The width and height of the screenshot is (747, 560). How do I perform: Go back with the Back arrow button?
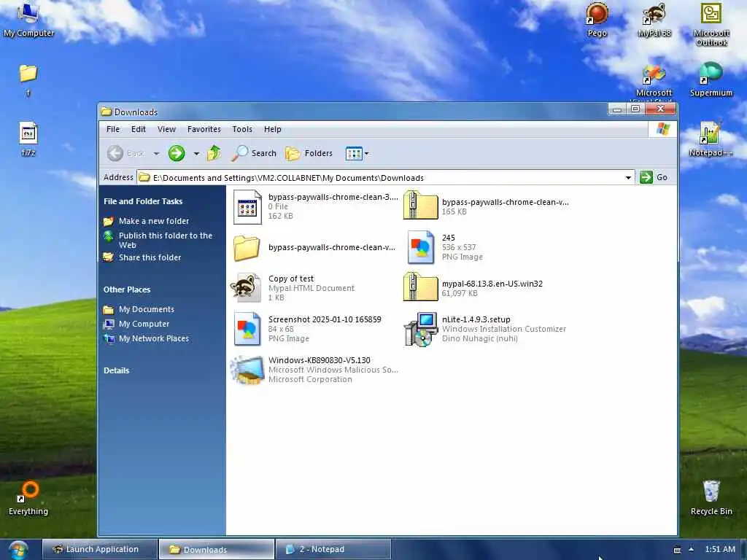125,153
